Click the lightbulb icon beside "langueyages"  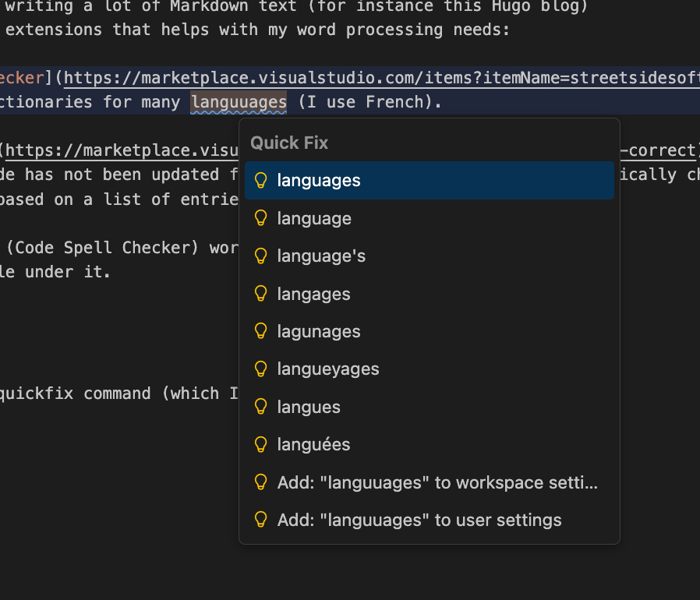pos(261,369)
